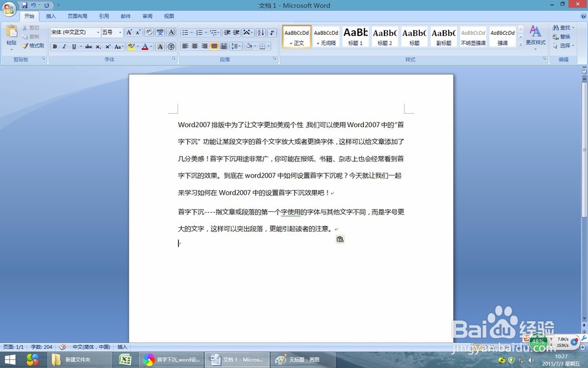Apply strikethrough to text
The height and width of the screenshot is (368, 588).
[89, 47]
